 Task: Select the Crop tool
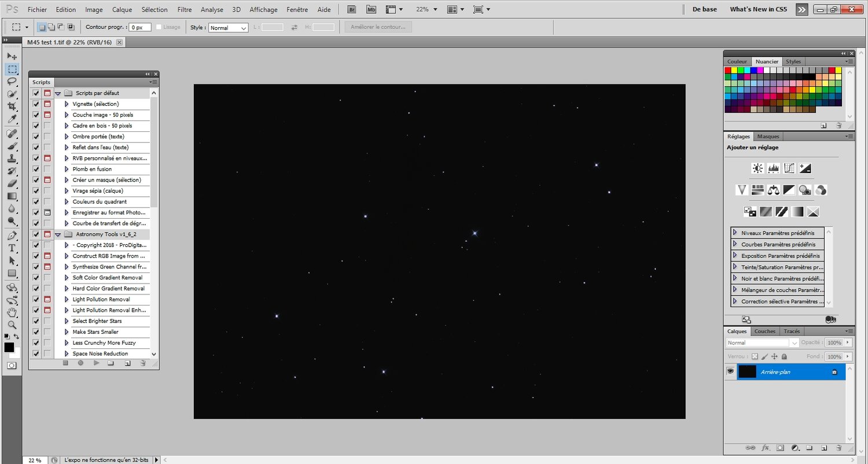pos(12,107)
